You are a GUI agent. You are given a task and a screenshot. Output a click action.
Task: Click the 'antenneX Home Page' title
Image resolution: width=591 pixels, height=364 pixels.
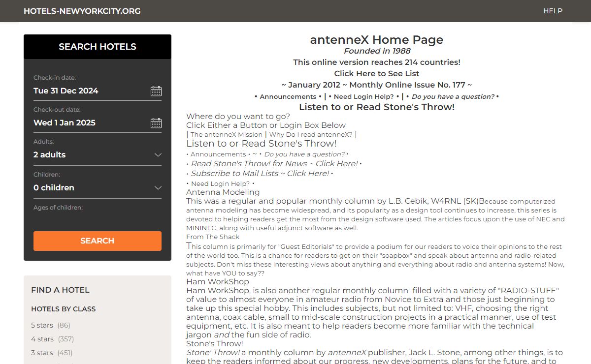point(377,40)
